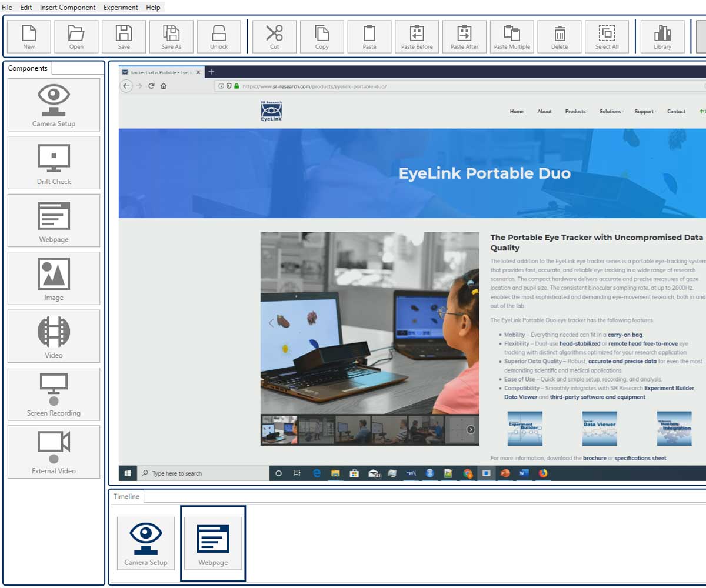Click the browser reload button

(x=151, y=86)
